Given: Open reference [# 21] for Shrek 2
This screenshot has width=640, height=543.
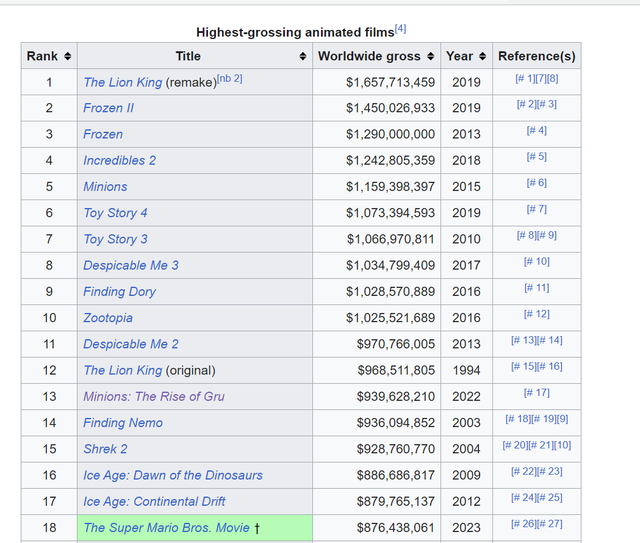Looking at the screenshot, I should (541, 445).
